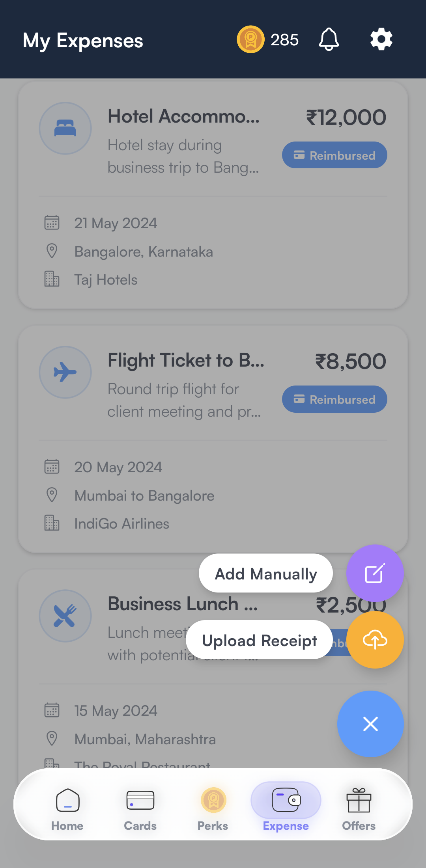Screen dimensions: 426x868
Task: Tap Reimbursed badge on Flight Ticket expense
Action: 334,399
